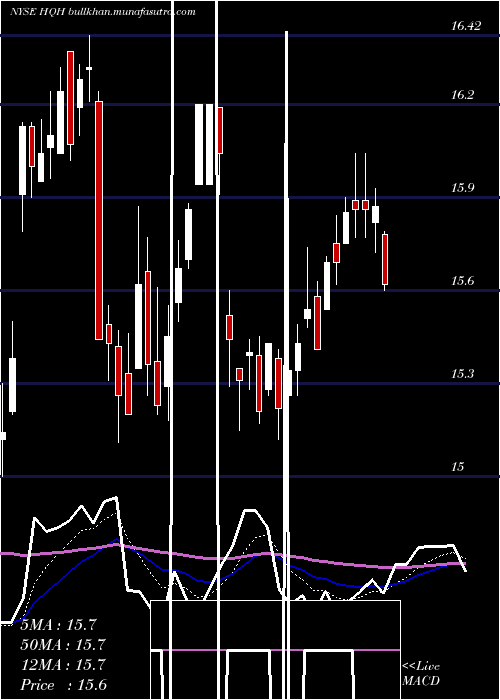Viewport: 500px width, 700px height.
Task: Click the 15.3 price axis label
Action: tap(462, 374)
